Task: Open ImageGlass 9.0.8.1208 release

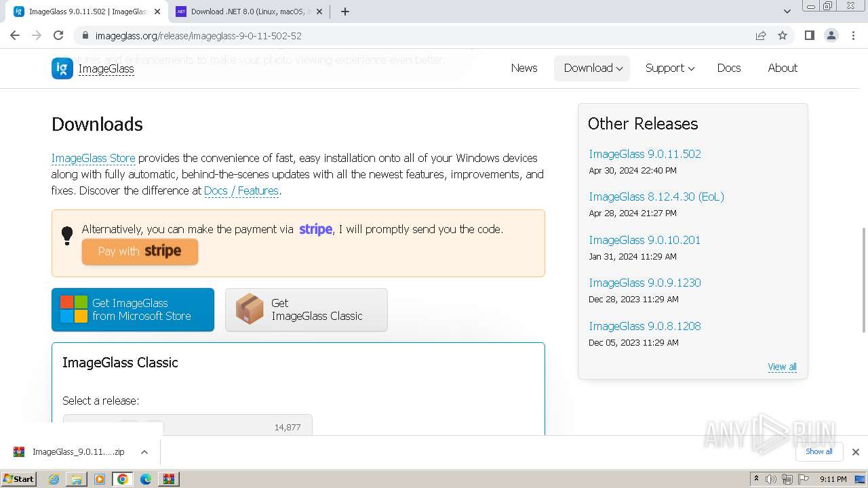Action: pos(645,326)
